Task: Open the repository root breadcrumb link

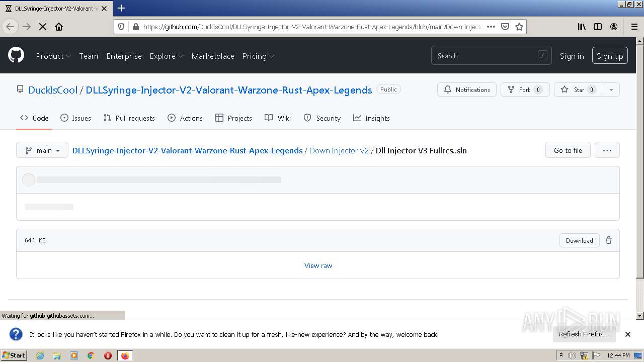Action: (187, 150)
